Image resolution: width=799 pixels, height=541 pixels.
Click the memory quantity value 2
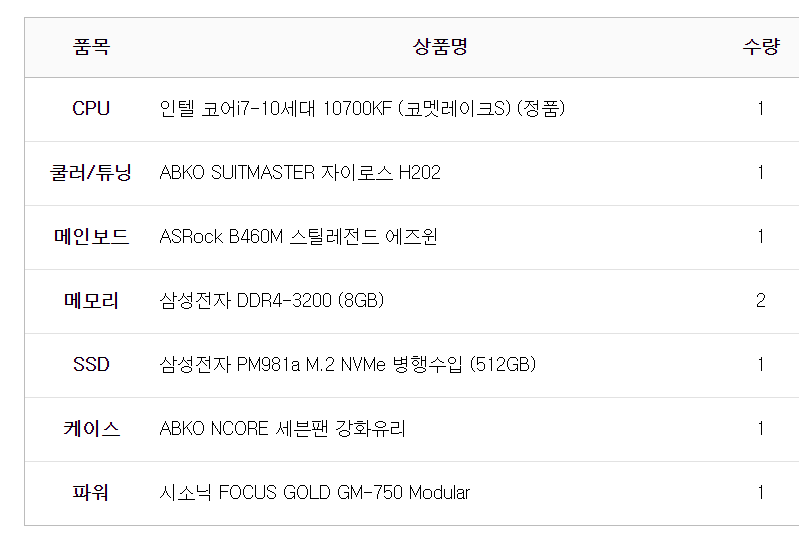coord(761,301)
